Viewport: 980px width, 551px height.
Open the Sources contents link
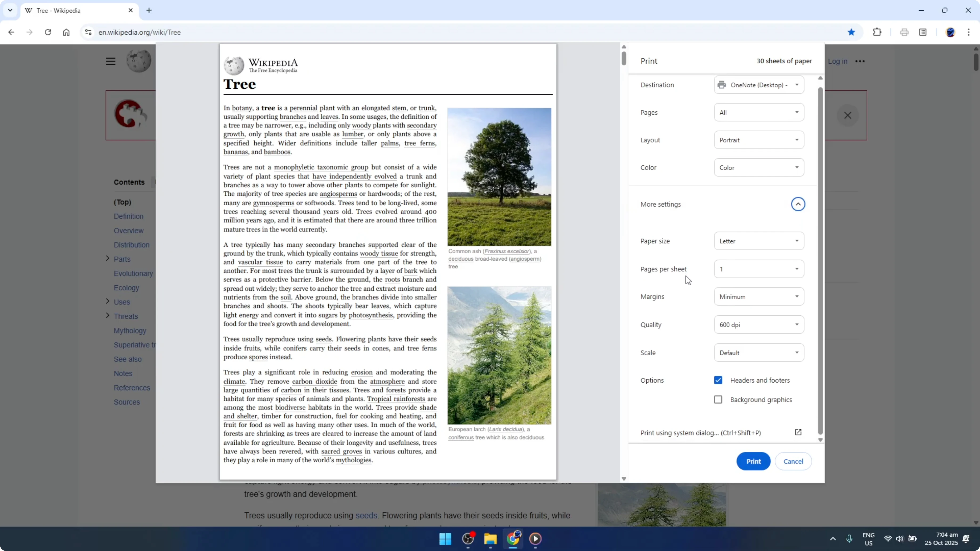tap(127, 402)
